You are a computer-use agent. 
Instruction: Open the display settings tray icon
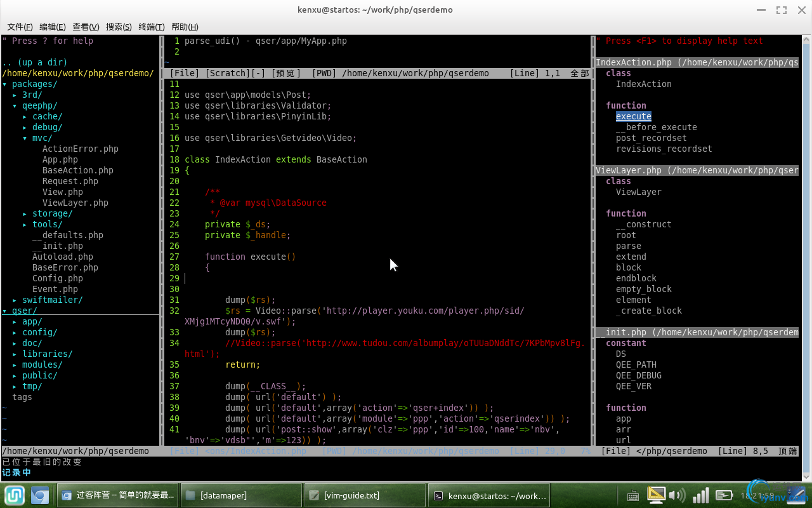point(656,495)
